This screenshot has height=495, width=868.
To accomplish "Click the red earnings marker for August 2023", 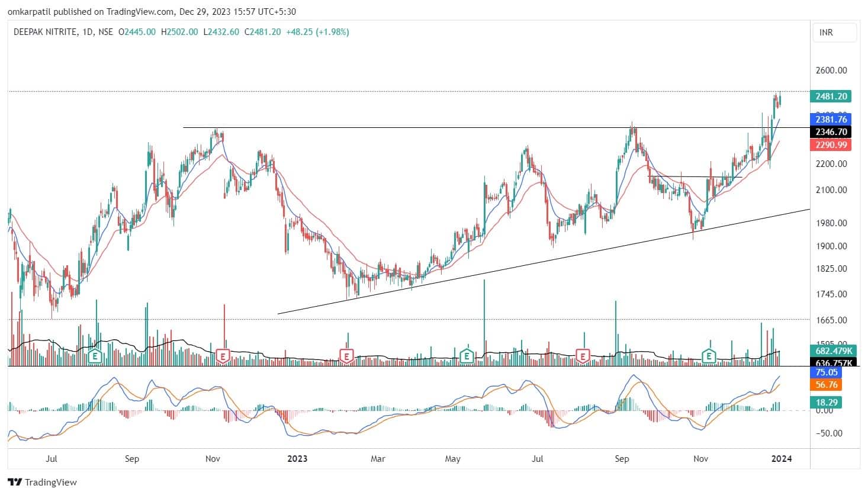I will pyautogui.click(x=584, y=356).
